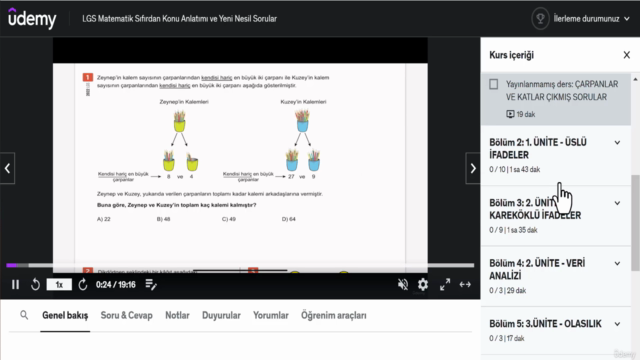Expand Bölüm 3: KAREKÖKLÜ İFADELER section
Screen dimensions: 640x360
(x=556, y=216)
